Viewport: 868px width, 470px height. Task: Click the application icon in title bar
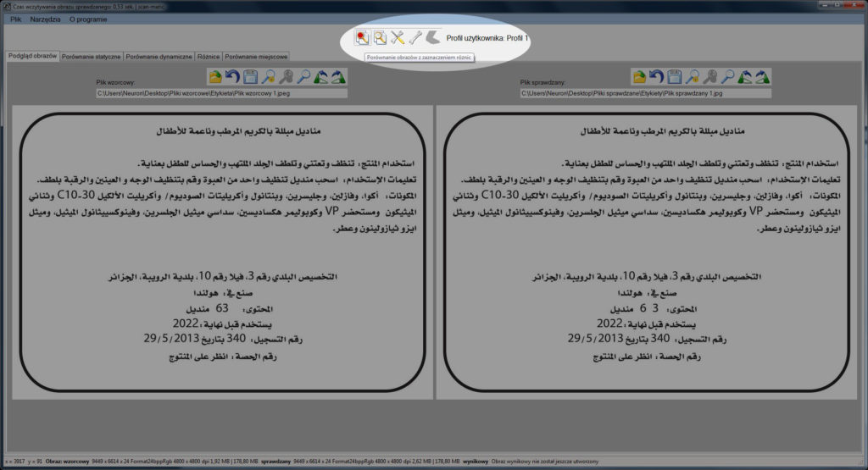(x=7, y=7)
